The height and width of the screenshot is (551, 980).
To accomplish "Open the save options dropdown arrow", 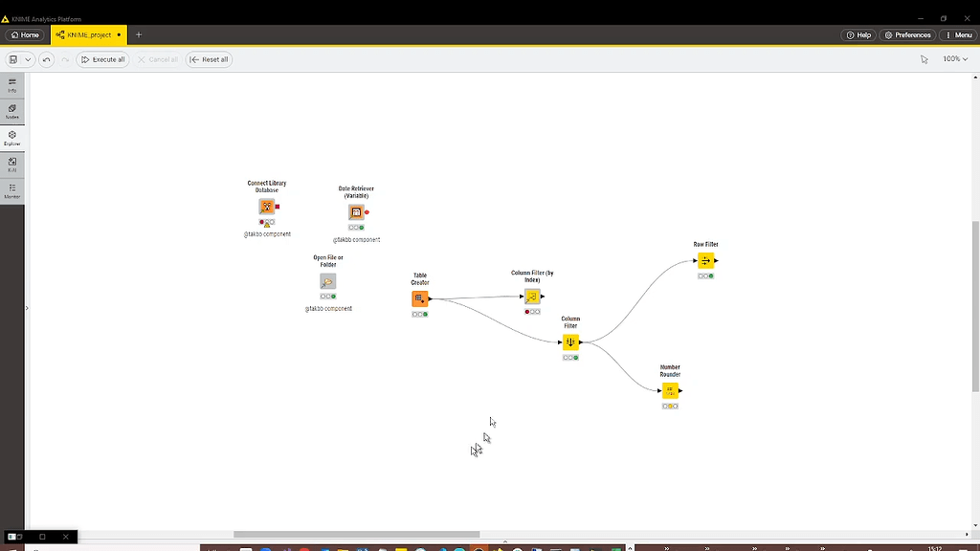I will 26,59.
